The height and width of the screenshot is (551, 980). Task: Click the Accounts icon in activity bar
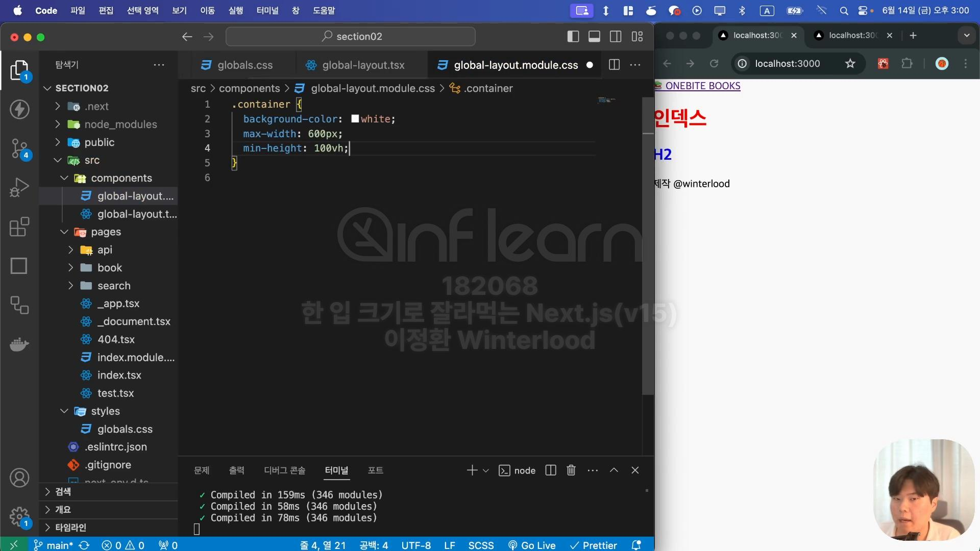19,478
